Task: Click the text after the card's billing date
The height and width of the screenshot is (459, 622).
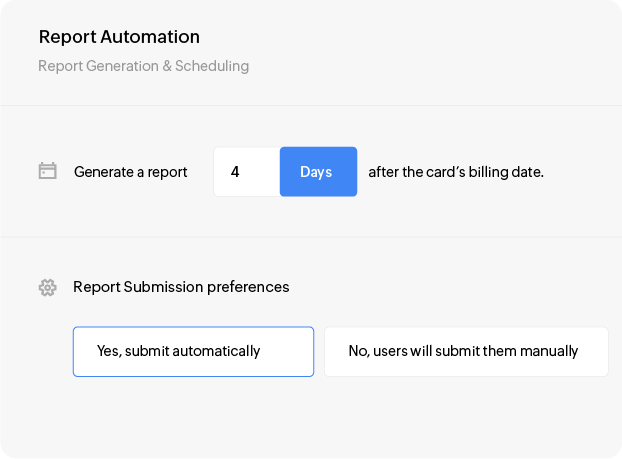Action: (456, 172)
